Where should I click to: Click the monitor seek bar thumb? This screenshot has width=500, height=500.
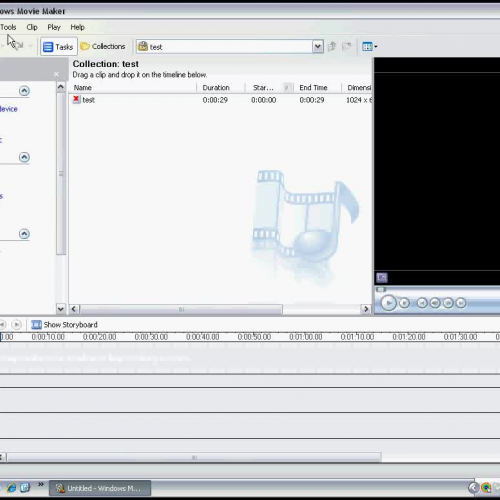tap(380, 289)
